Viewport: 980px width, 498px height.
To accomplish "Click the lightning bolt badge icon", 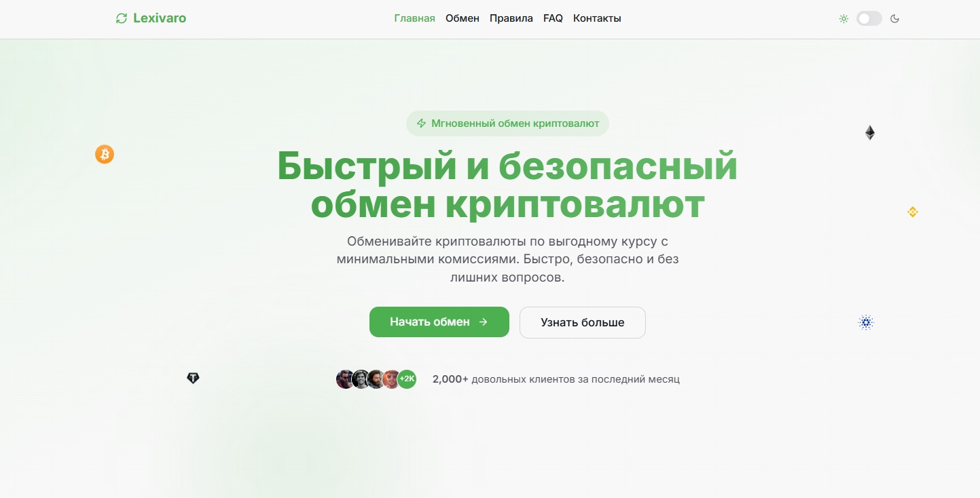I will pyautogui.click(x=421, y=123).
